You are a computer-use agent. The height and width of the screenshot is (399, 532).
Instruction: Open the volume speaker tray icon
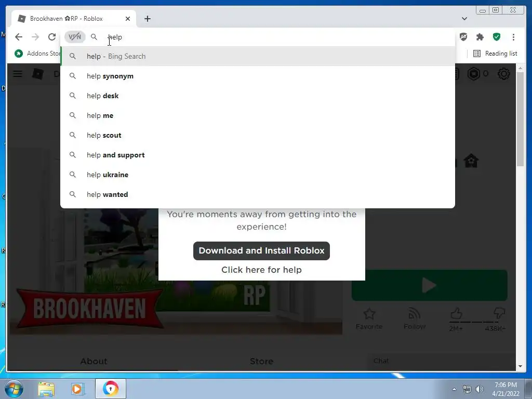coord(480,389)
